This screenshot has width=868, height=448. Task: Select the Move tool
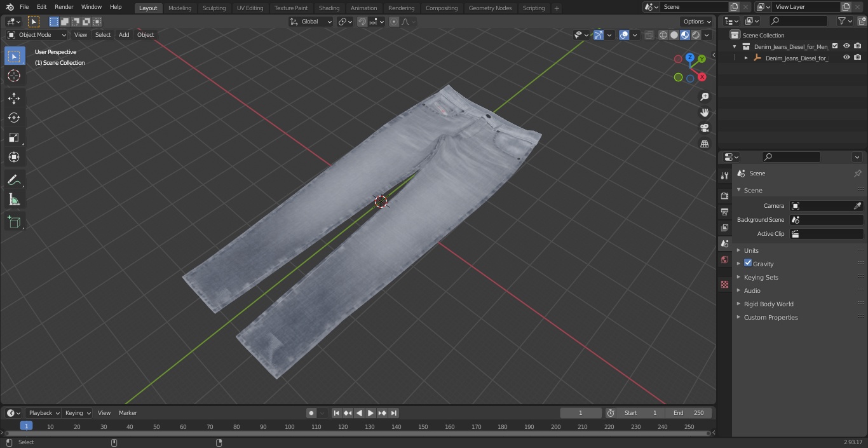(x=14, y=98)
